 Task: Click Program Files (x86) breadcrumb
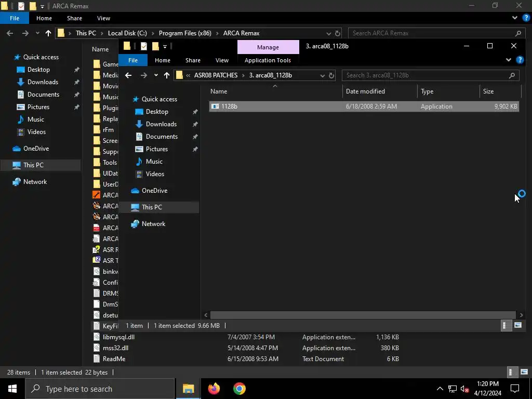click(x=185, y=33)
